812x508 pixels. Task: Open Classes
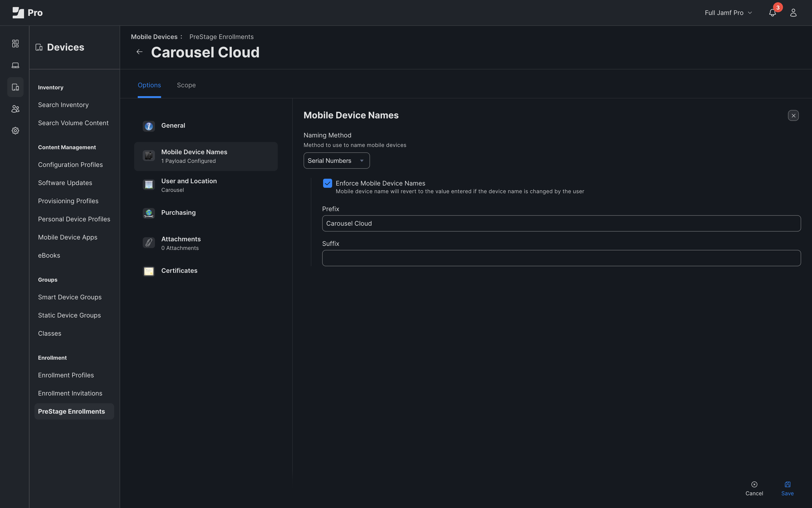(50, 333)
